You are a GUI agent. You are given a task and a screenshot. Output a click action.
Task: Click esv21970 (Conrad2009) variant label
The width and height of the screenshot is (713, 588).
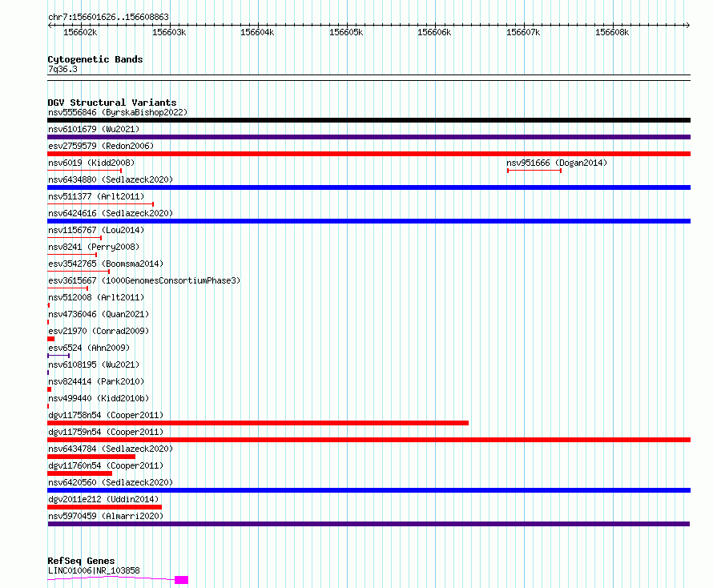(x=99, y=331)
